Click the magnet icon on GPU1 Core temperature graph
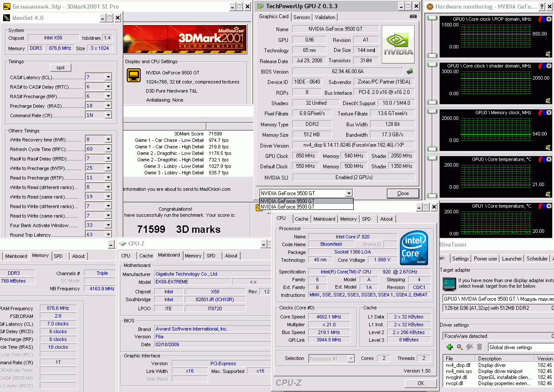The height and width of the screenshot is (392, 554). [x=541, y=206]
